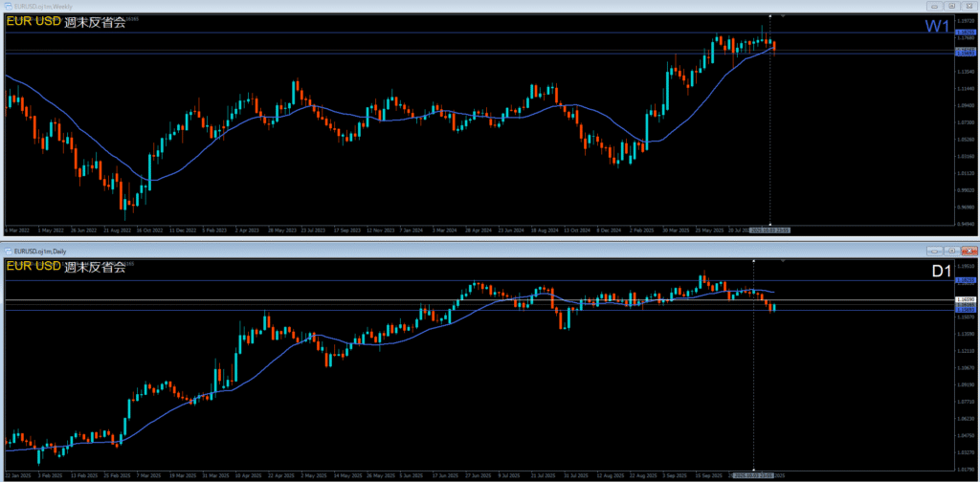
Task: Select the W1 label on the upper chart
Action: 938,27
